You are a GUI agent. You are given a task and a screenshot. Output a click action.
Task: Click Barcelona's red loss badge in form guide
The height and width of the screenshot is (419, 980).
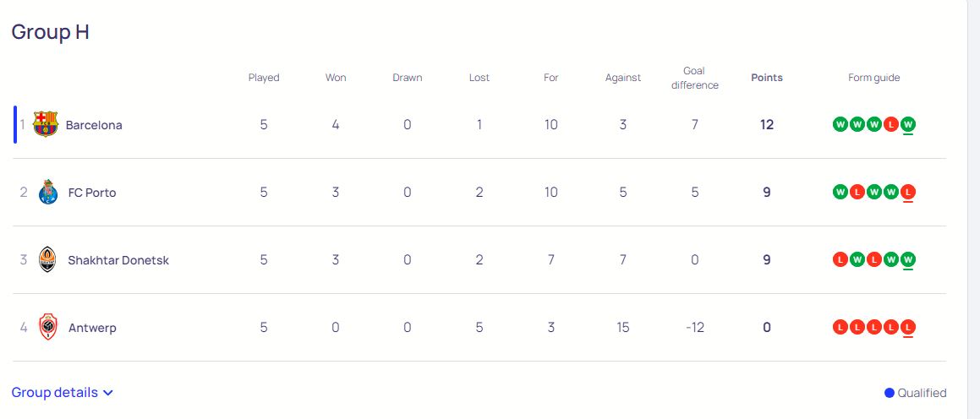[891, 125]
